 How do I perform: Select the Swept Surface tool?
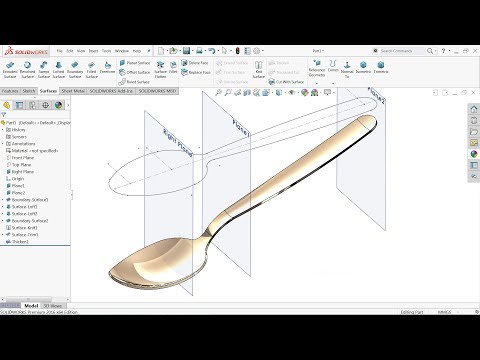pos(44,69)
